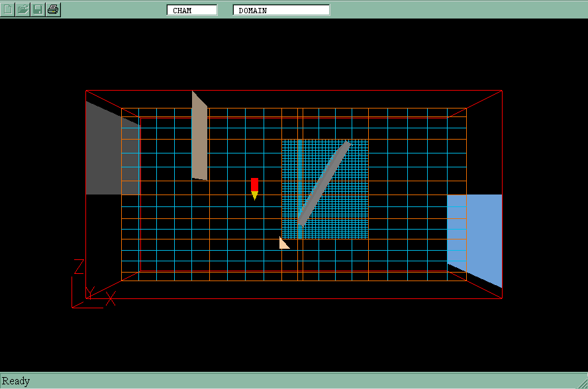
Task: Click the red domain box top-left corner
Action: (86, 91)
